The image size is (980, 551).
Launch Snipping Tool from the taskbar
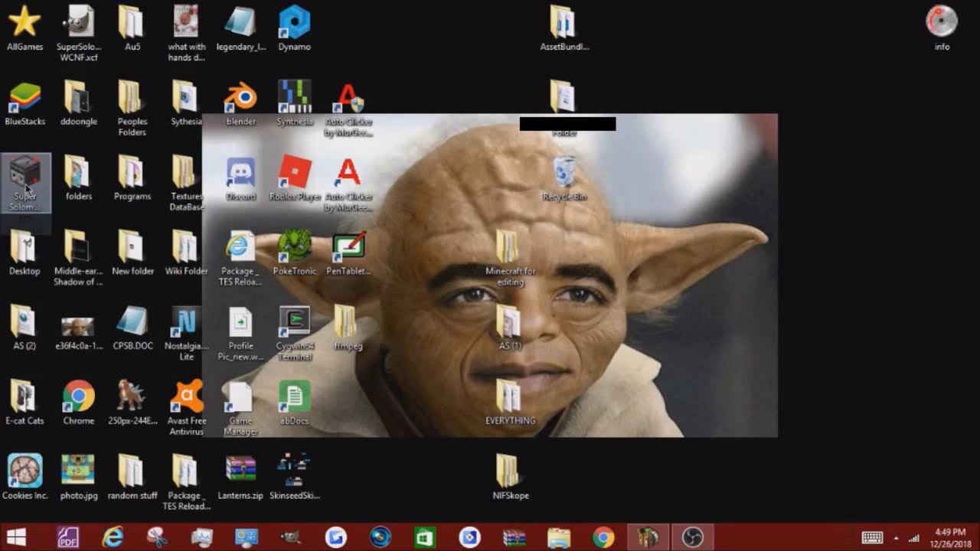(x=157, y=537)
